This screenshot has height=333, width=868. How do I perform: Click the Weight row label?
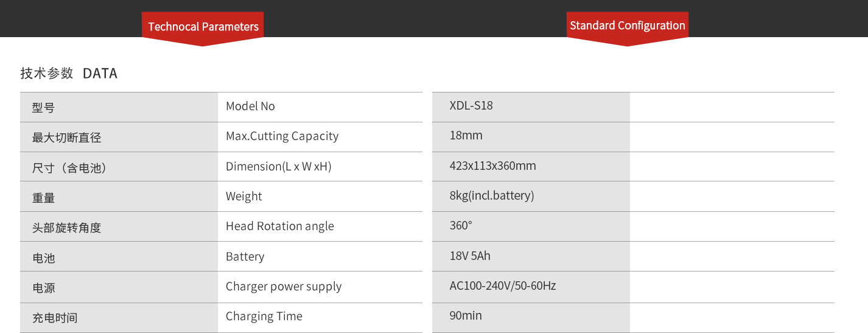pos(243,197)
